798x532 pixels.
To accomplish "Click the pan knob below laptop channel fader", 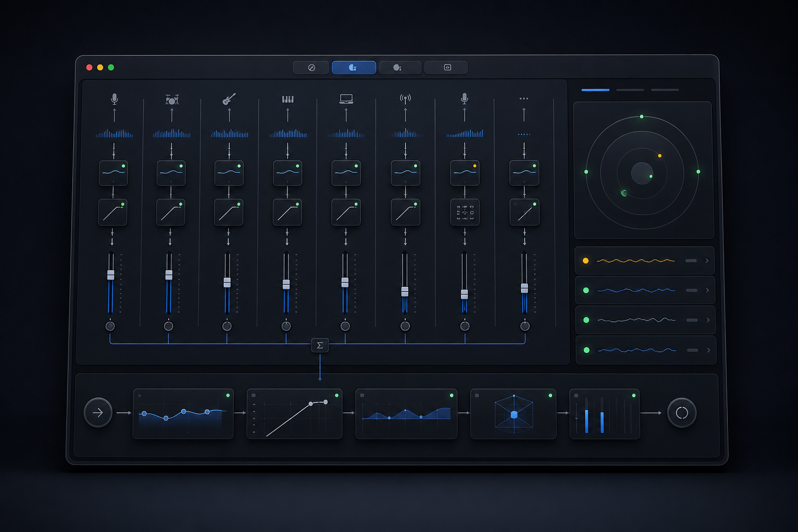I will click(345, 326).
